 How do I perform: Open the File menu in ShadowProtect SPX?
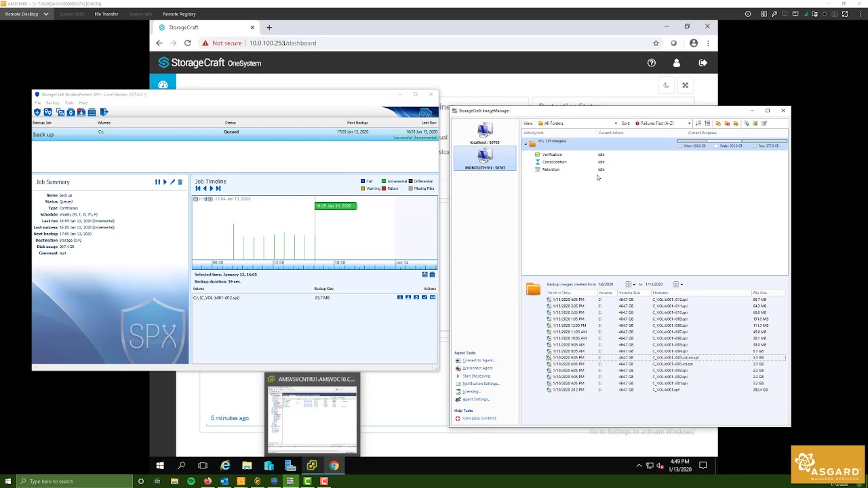coord(38,103)
